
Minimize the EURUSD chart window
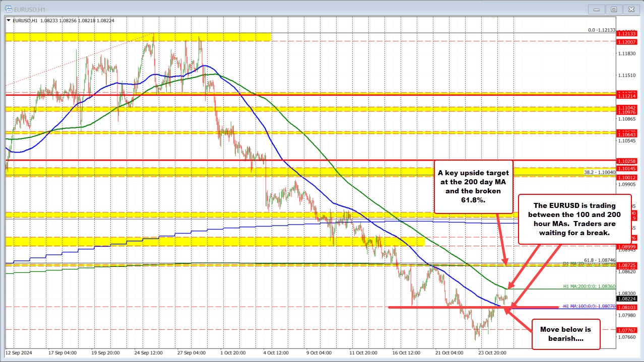pos(596,9)
